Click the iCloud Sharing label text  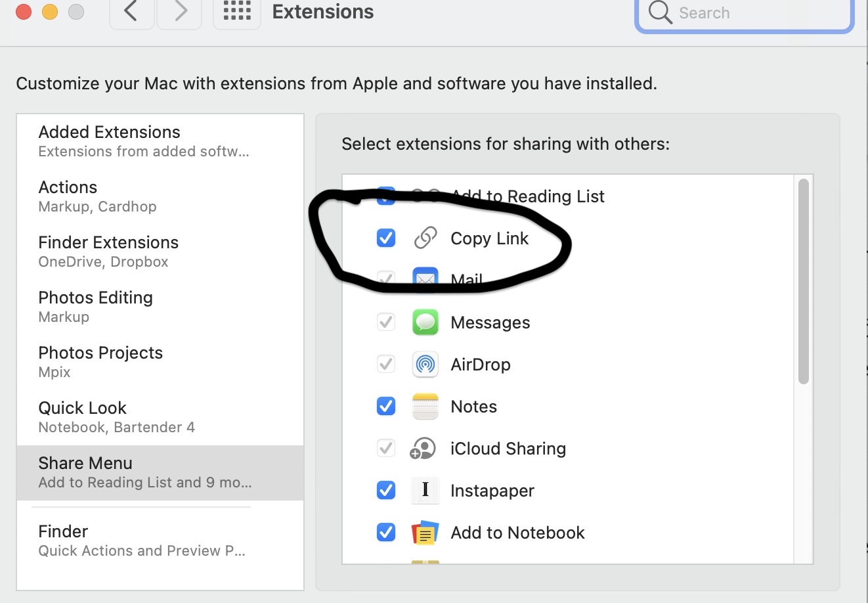(508, 449)
